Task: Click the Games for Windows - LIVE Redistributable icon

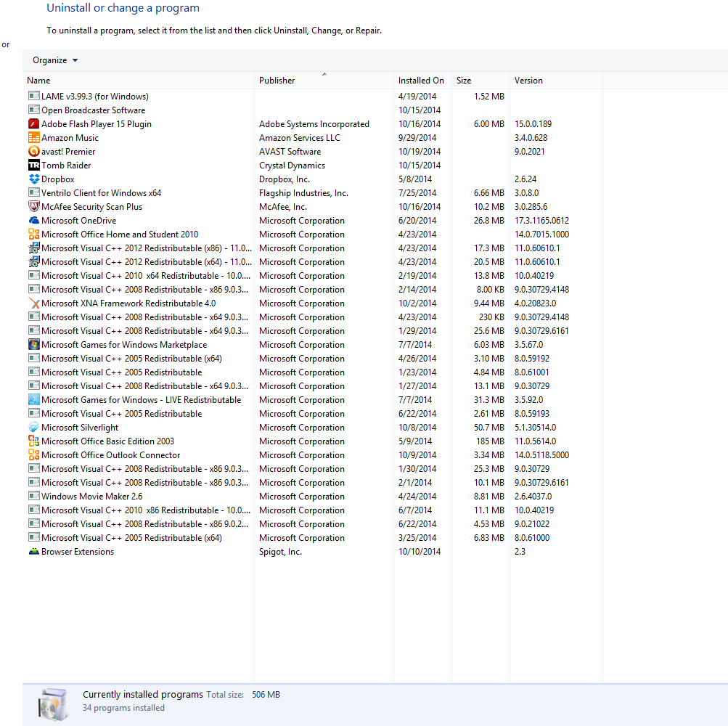Action: pyautogui.click(x=34, y=400)
